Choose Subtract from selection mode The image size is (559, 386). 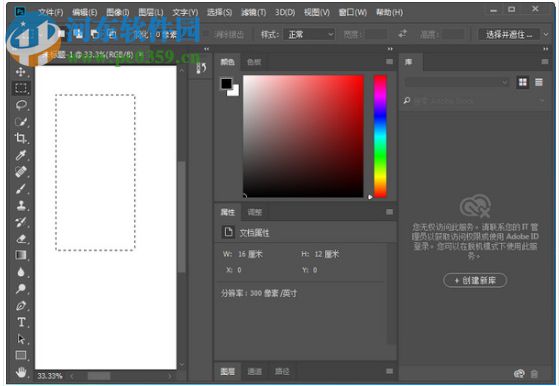pyautogui.click(x=95, y=34)
